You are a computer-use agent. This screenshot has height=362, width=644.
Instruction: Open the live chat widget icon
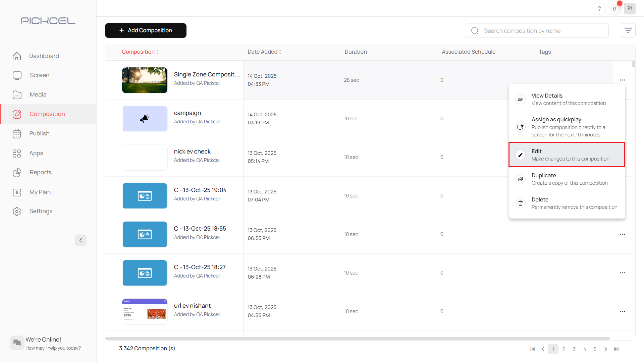pyautogui.click(x=17, y=343)
